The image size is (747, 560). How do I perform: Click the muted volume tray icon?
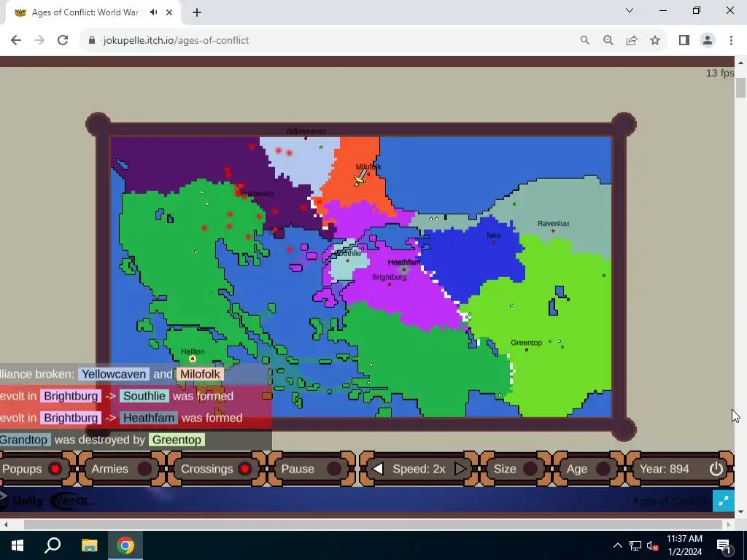click(x=652, y=545)
